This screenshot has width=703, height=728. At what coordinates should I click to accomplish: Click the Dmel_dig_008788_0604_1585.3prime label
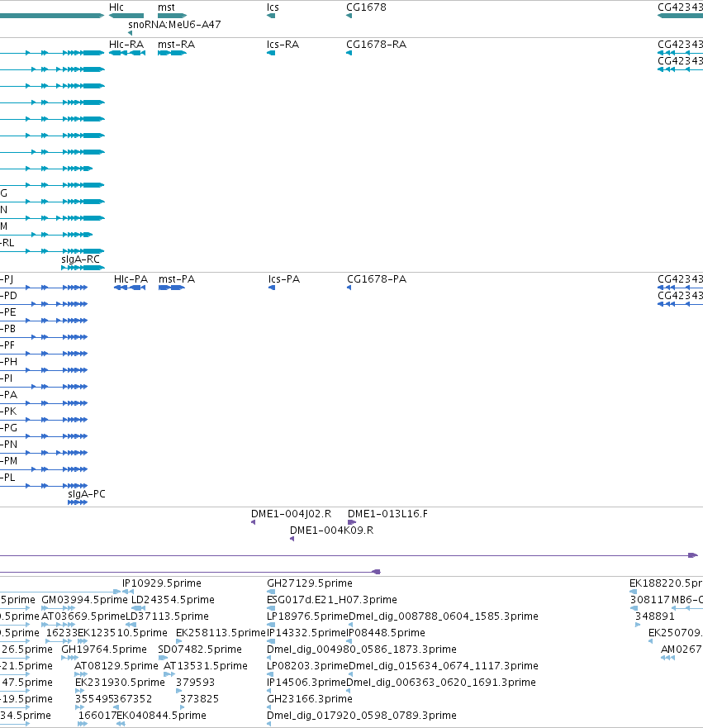(443, 616)
